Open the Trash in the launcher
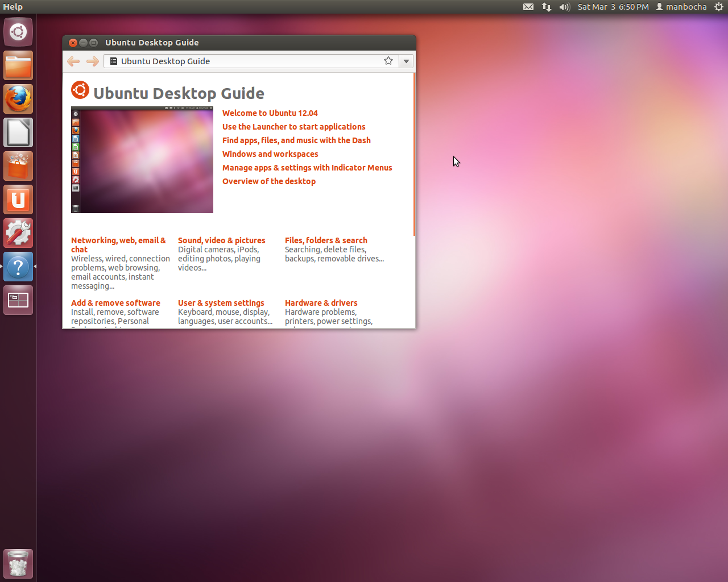 (x=18, y=564)
